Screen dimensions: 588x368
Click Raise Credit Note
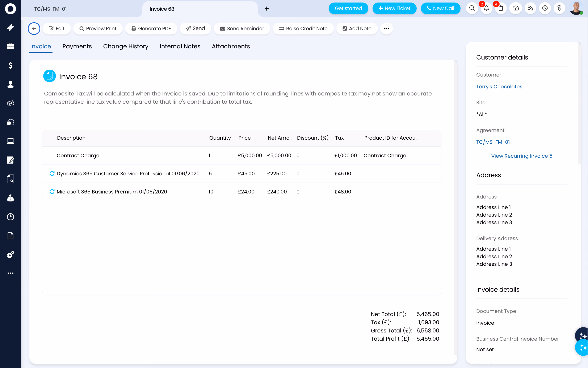click(x=303, y=28)
